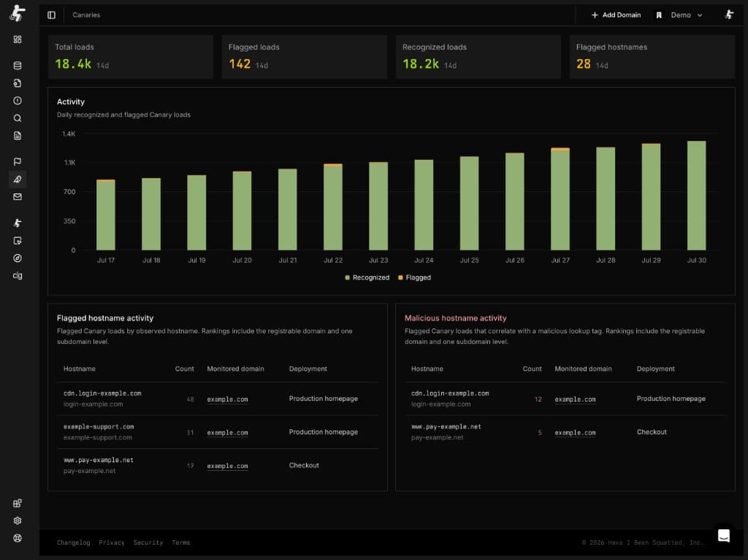Open the flag icon in sidebar
This screenshot has width=748, height=560.
18,161
